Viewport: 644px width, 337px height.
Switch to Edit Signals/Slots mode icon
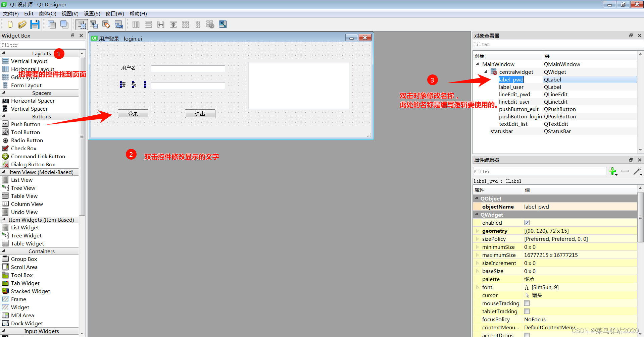[x=94, y=24]
